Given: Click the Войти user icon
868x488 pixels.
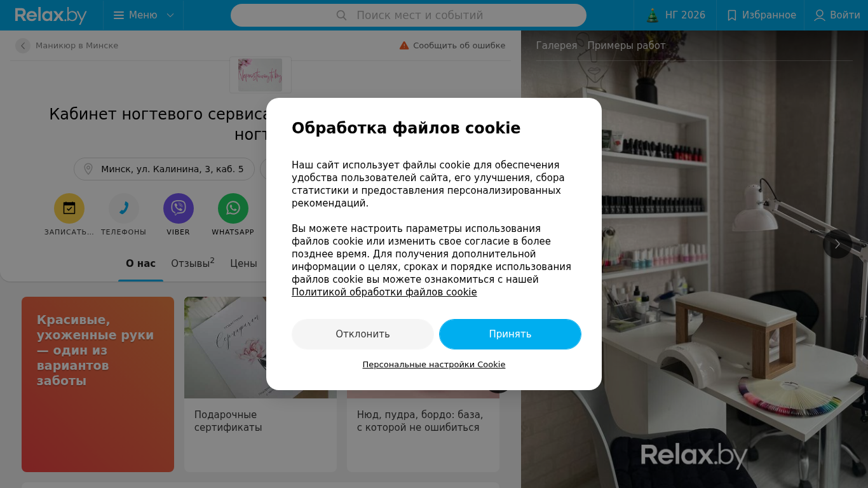Looking at the screenshot, I should 820,15.
